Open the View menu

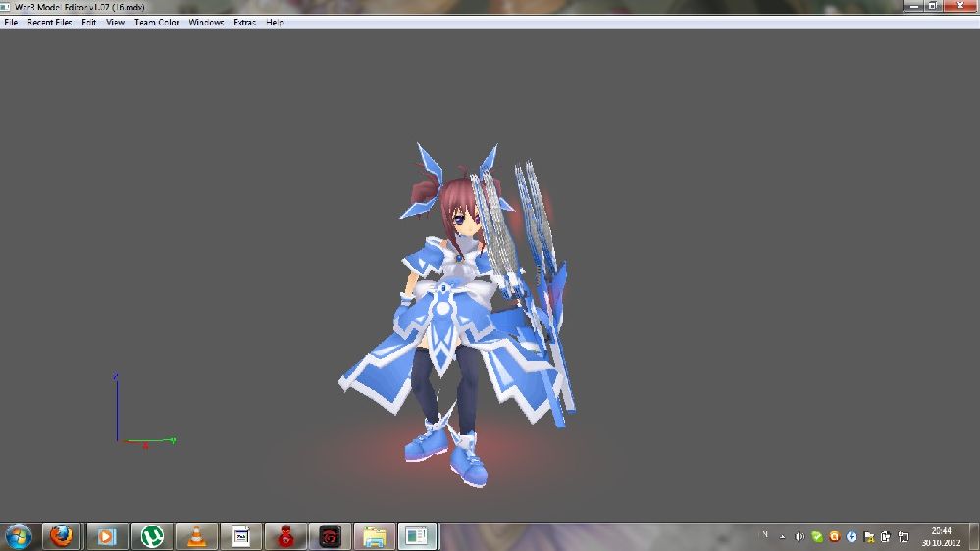click(x=115, y=22)
